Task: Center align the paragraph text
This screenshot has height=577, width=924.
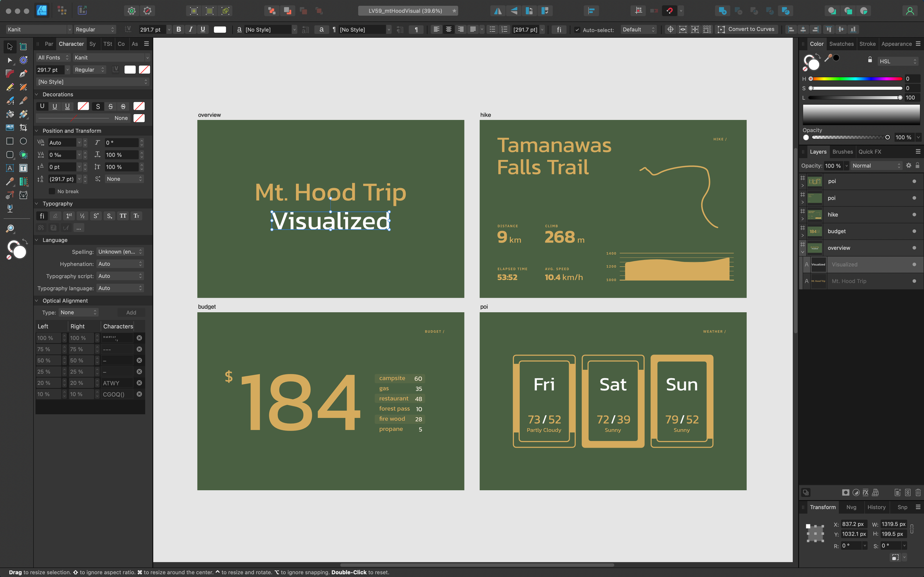Action: [x=449, y=30]
